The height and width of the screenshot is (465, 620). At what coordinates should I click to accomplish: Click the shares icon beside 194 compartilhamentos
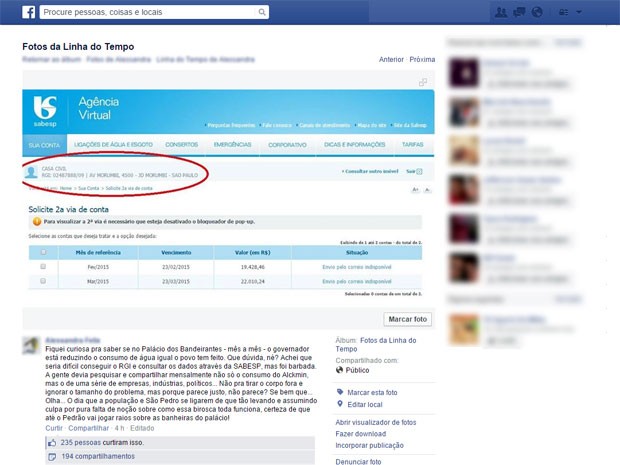52,455
